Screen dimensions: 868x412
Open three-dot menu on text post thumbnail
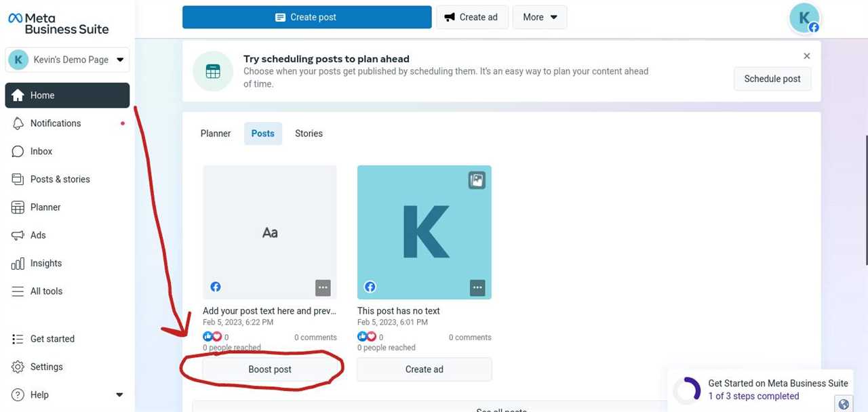click(x=323, y=287)
